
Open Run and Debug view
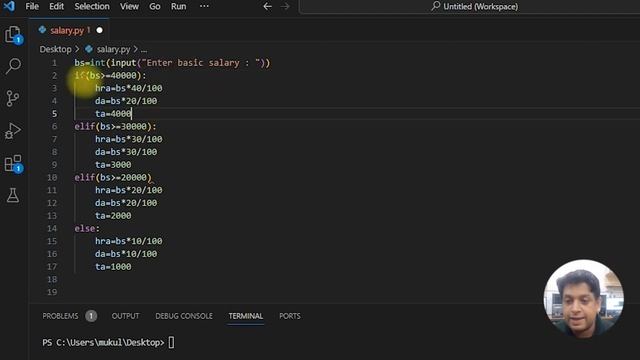click(x=13, y=131)
